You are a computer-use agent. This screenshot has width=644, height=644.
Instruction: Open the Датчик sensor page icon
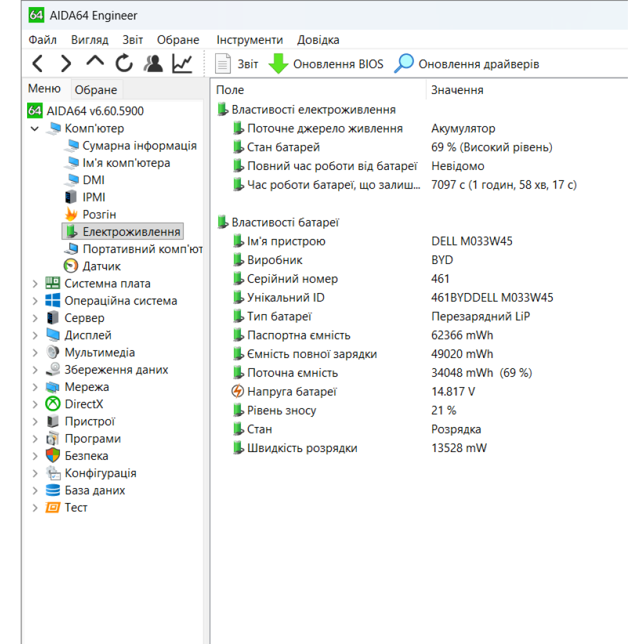click(x=71, y=265)
